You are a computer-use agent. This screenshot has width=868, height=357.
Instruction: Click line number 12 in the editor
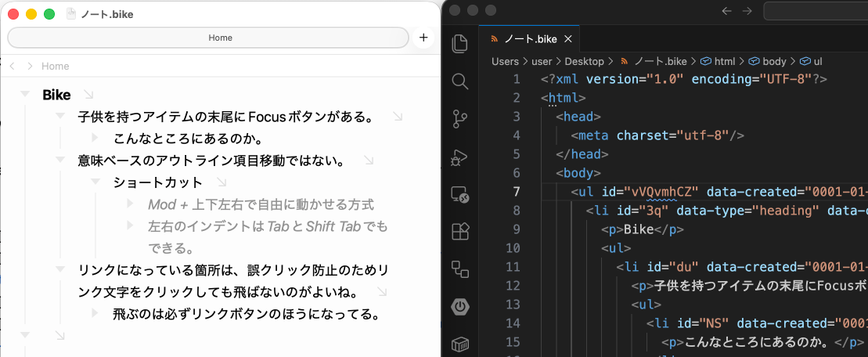(513, 286)
